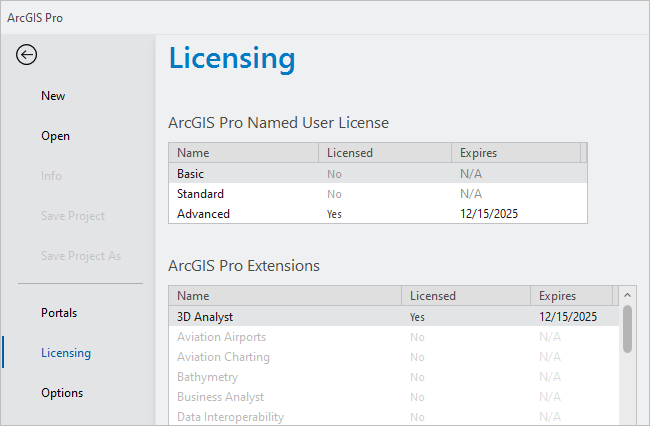Viewport: 650px width, 426px height.
Task: Click Name header in Extensions table
Action: pos(285,296)
